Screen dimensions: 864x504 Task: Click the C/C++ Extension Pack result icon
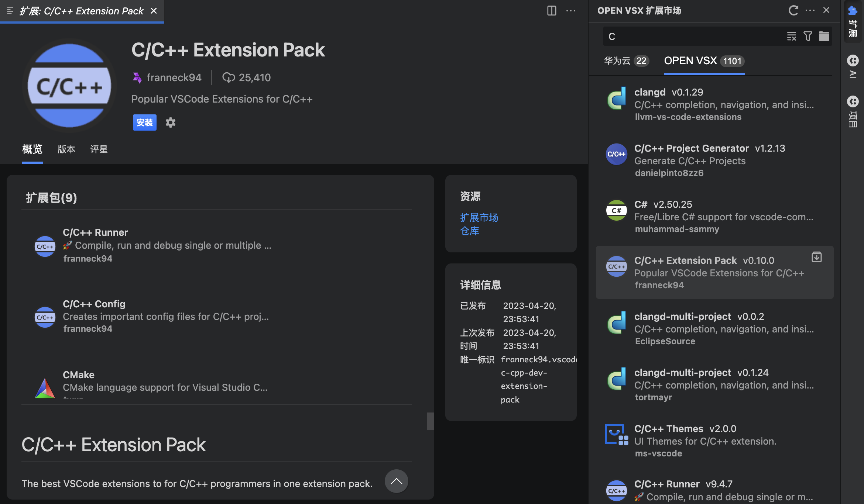(617, 266)
